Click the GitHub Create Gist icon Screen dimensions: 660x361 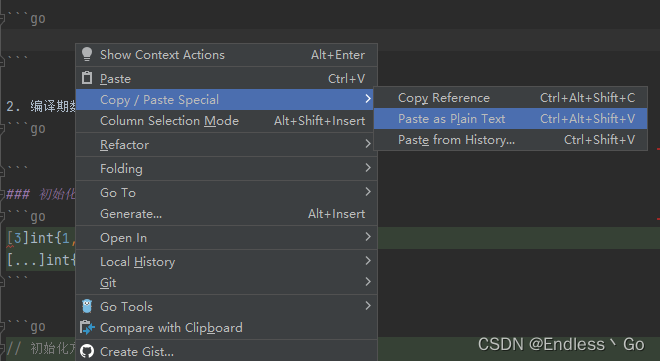click(87, 351)
